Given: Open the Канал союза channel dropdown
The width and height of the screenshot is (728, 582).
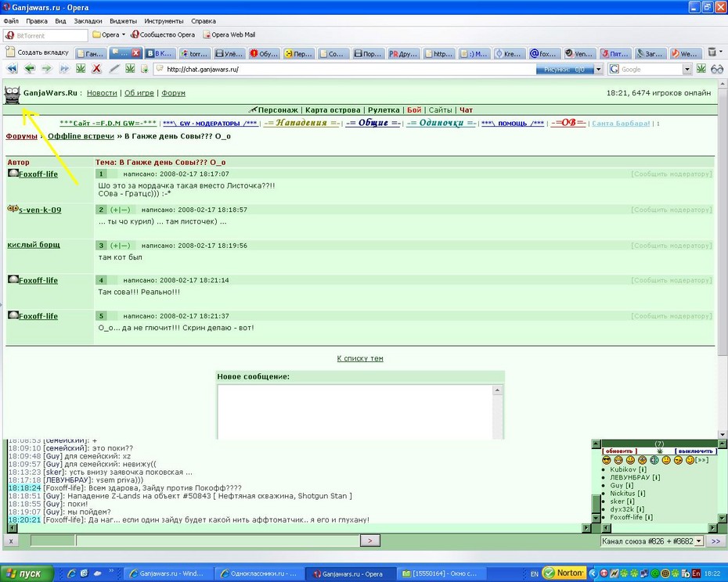Looking at the screenshot, I should (x=699, y=541).
